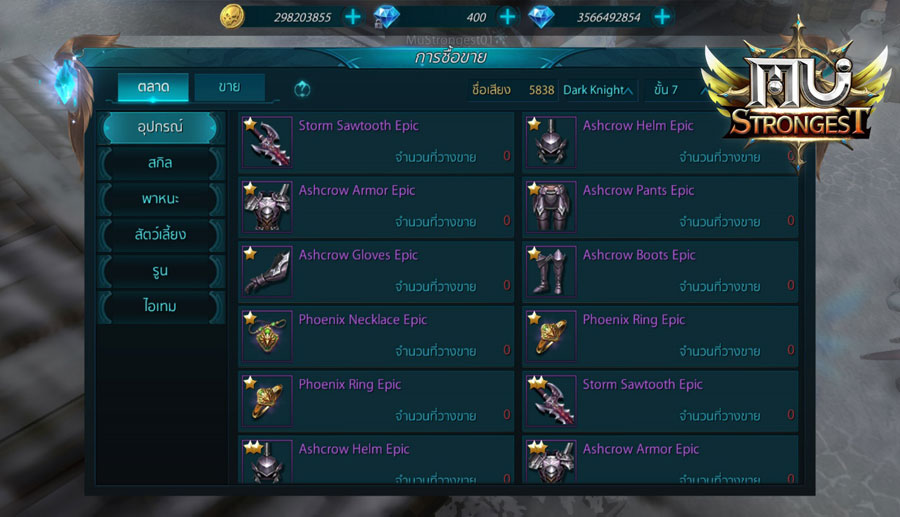900x517 pixels.
Task: Open the ตลาด market tab
Action: click(153, 87)
